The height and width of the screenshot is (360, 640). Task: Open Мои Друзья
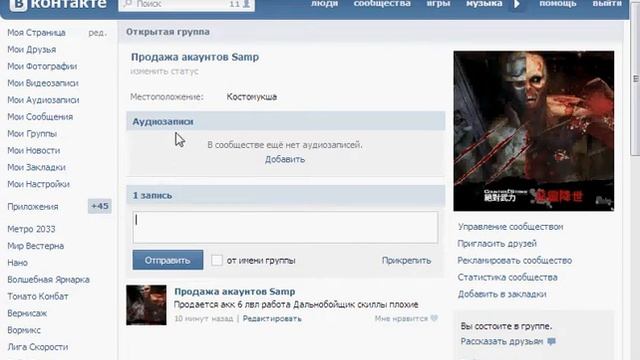[x=32, y=49]
